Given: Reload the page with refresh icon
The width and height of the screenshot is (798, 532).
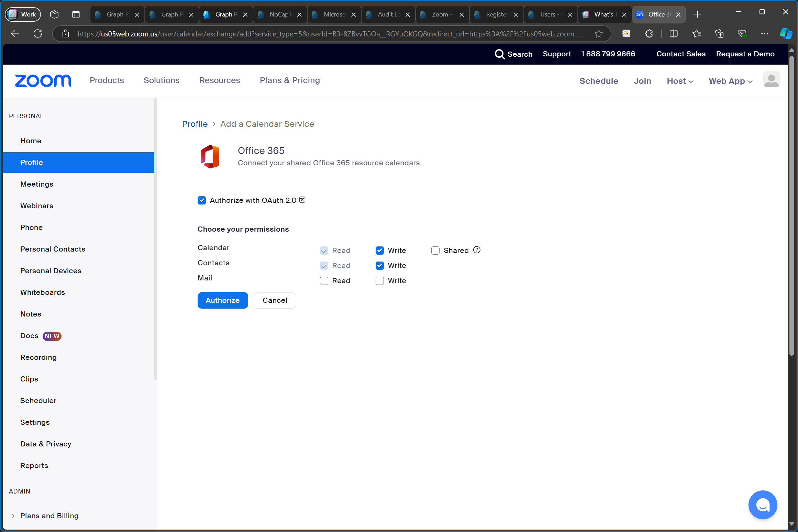Looking at the screenshot, I should pos(38,34).
